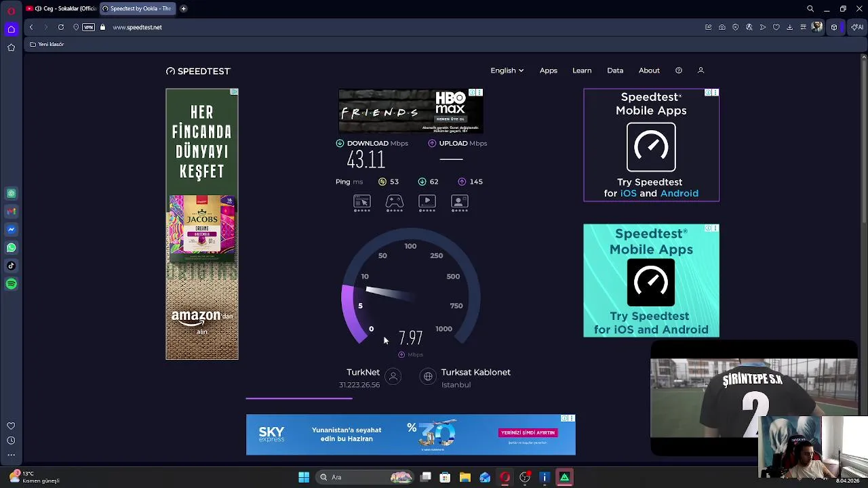Click the speedometer gauge

[410, 288]
